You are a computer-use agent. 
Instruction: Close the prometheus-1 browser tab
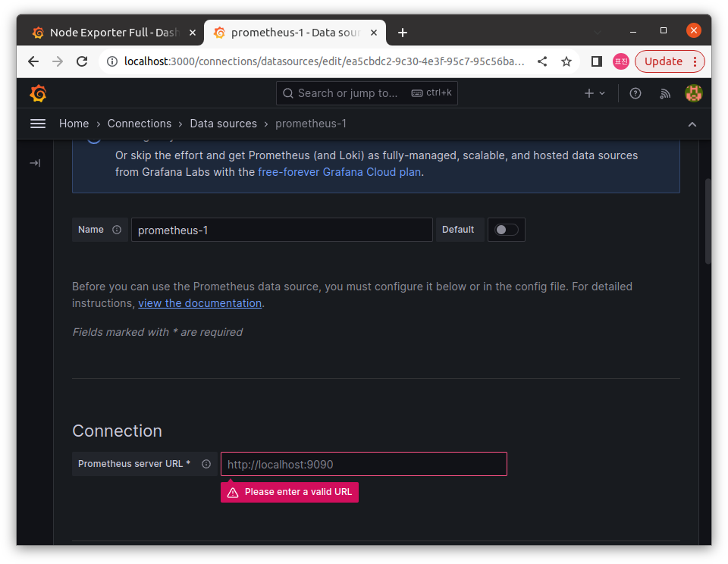point(374,33)
